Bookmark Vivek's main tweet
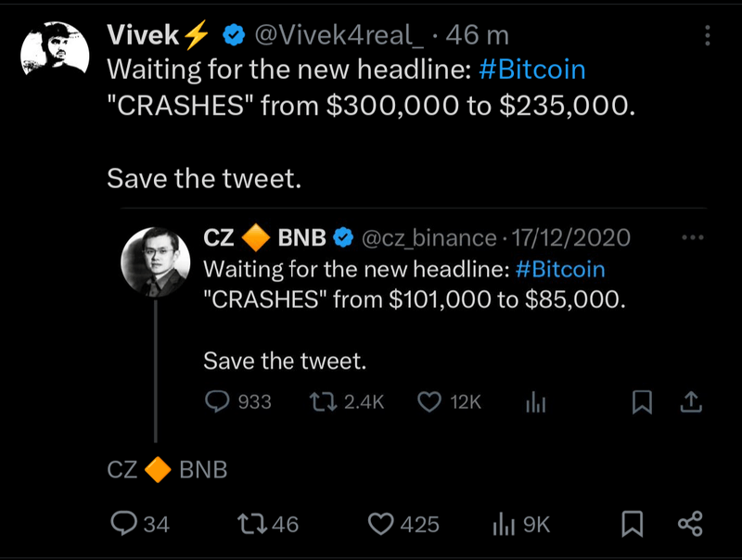This screenshot has height=560, width=742. 632,524
